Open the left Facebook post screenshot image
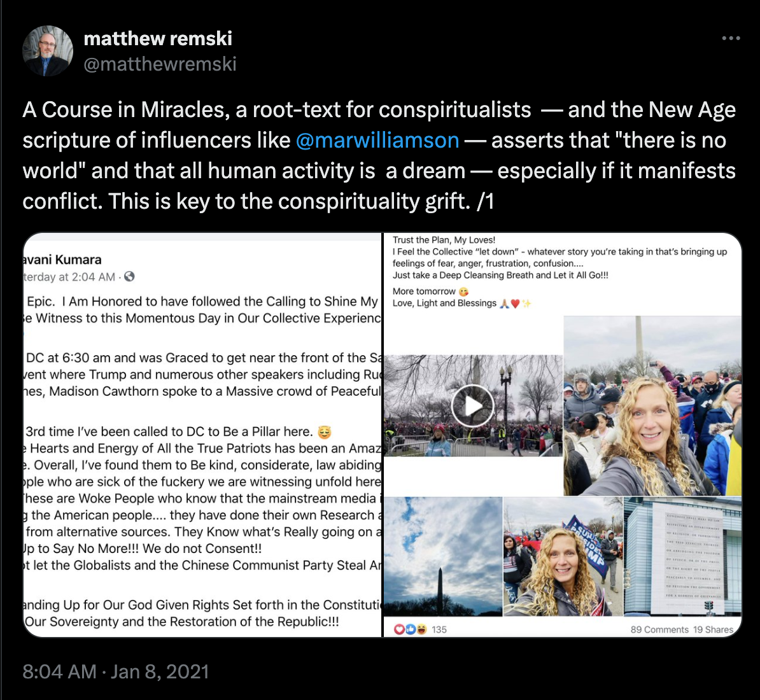The height and width of the screenshot is (700, 760). pyautogui.click(x=202, y=435)
